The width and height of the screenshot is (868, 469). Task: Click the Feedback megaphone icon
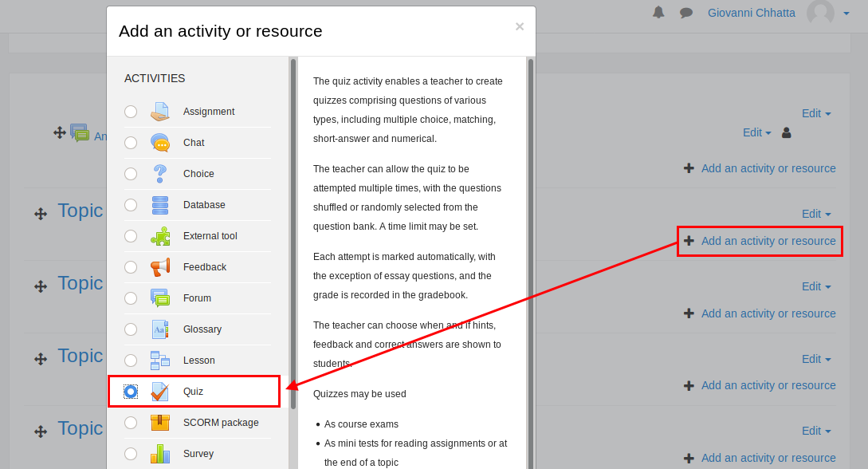[160, 267]
